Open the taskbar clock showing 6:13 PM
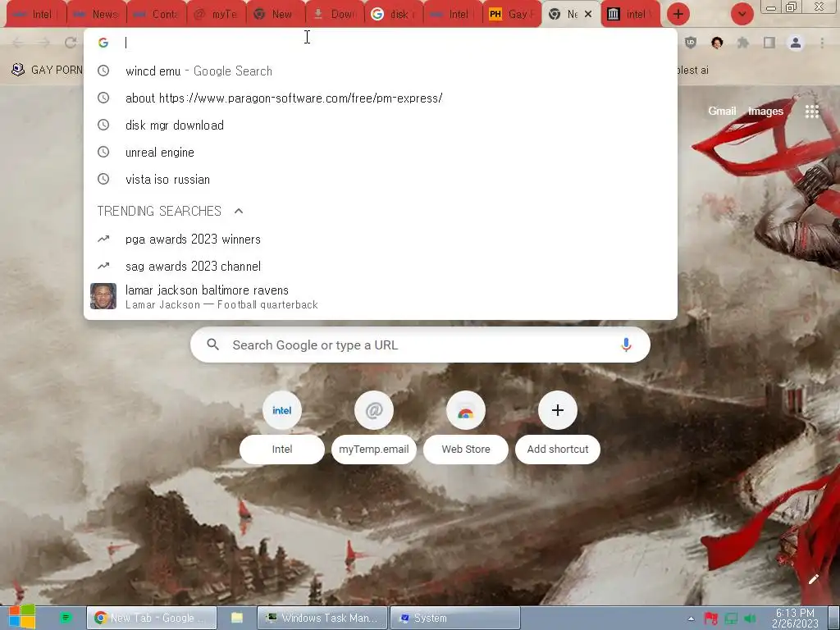 click(x=795, y=619)
